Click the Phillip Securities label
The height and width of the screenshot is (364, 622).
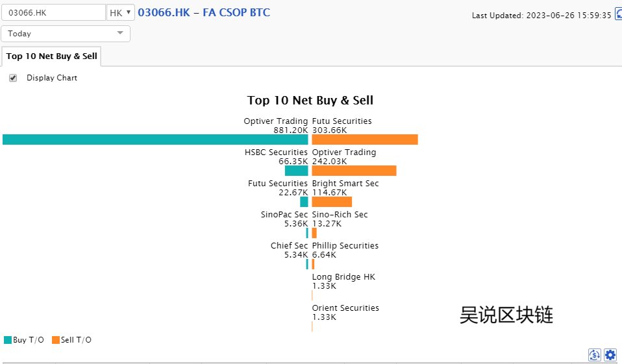click(345, 246)
